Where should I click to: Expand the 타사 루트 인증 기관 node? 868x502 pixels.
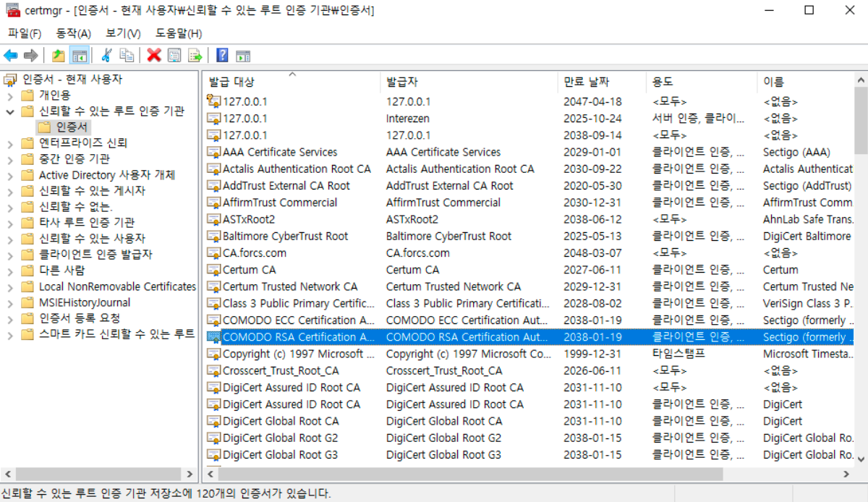[10, 223]
